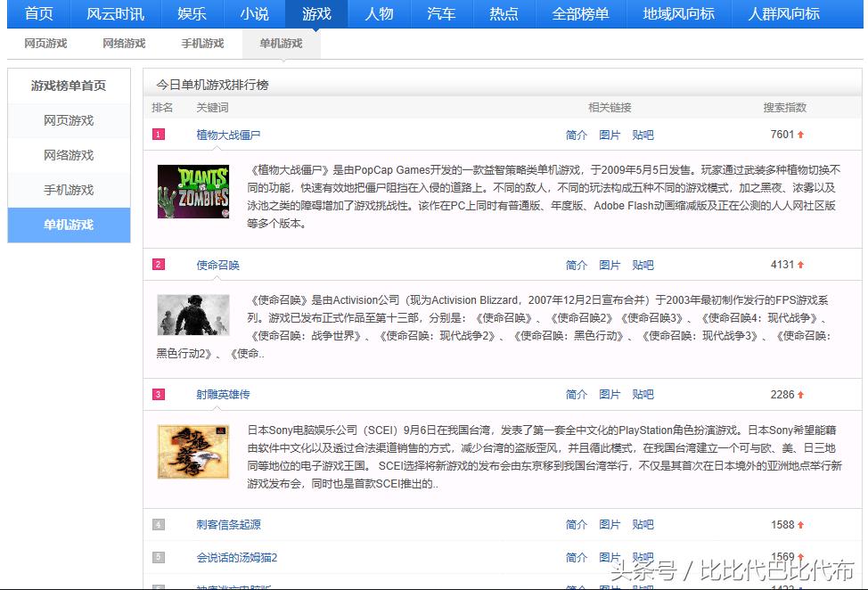Select 网页游戏 in the left sidebar
The image size is (868, 590).
[69, 120]
